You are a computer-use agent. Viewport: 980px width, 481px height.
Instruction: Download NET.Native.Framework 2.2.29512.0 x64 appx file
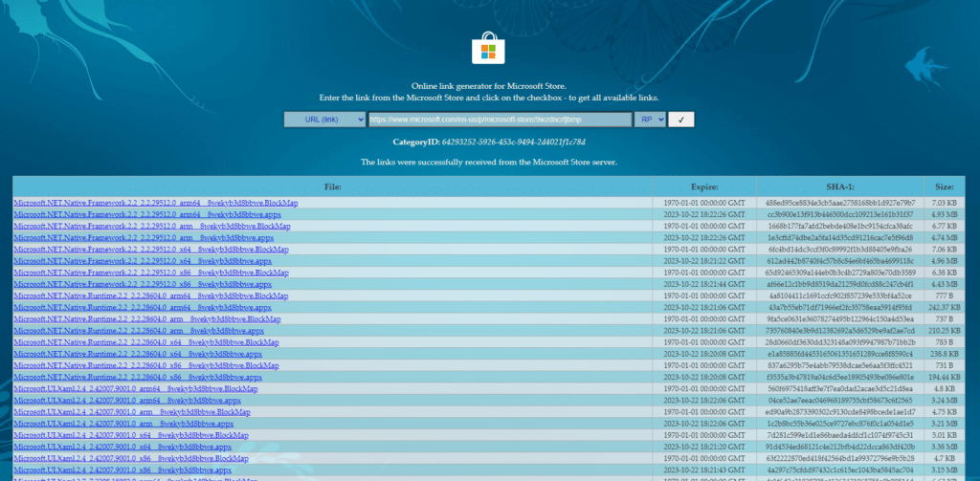pyautogui.click(x=143, y=261)
